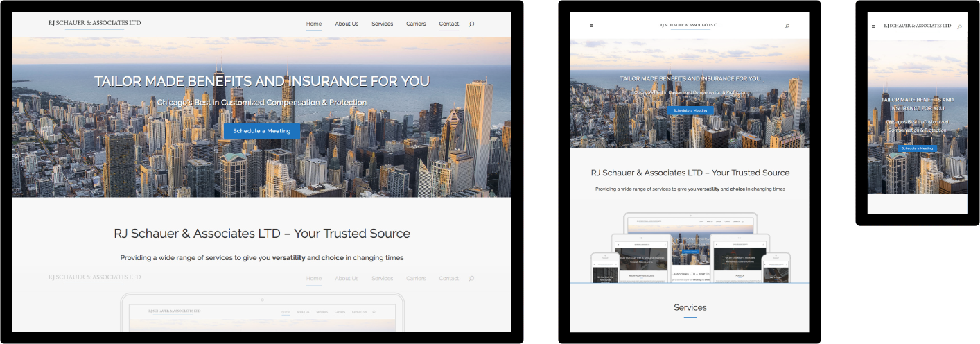Click the faded search icon in lower desktop nav
980x344 pixels.
(471, 279)
